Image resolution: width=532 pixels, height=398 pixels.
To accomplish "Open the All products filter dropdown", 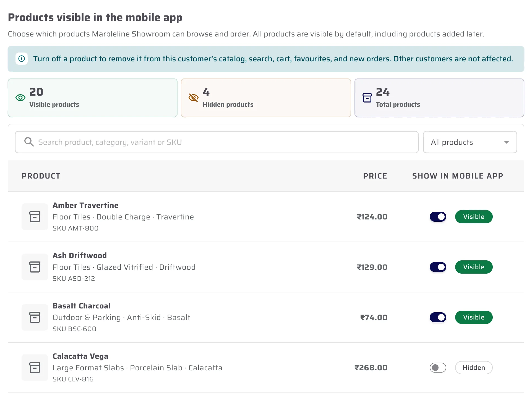I will (x=470, y=142).
